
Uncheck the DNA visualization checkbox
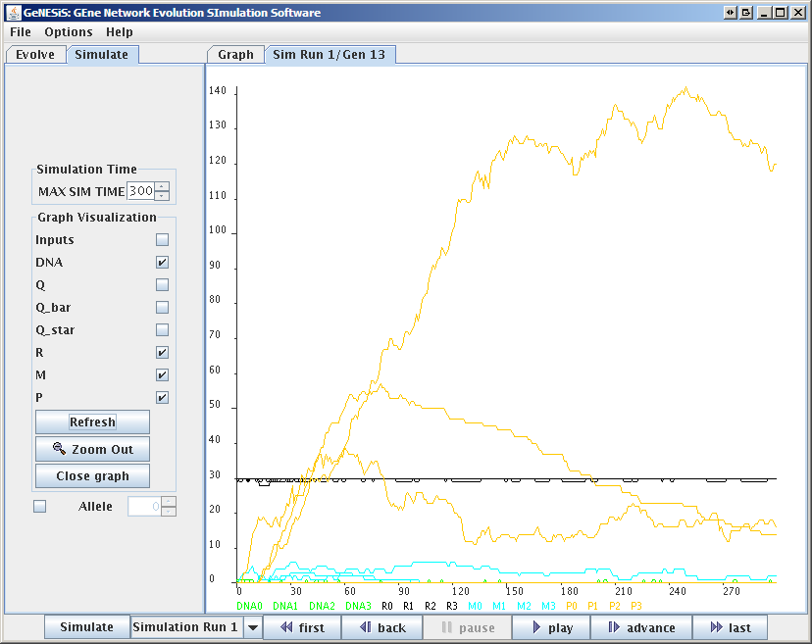[162, 263]
